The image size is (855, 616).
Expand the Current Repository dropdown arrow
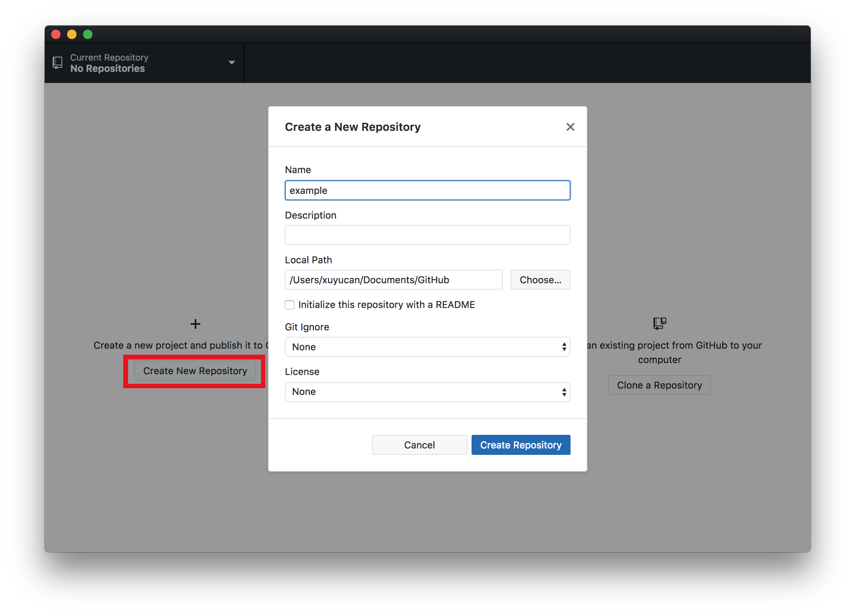pyautogui.click(x=231, y=63)
